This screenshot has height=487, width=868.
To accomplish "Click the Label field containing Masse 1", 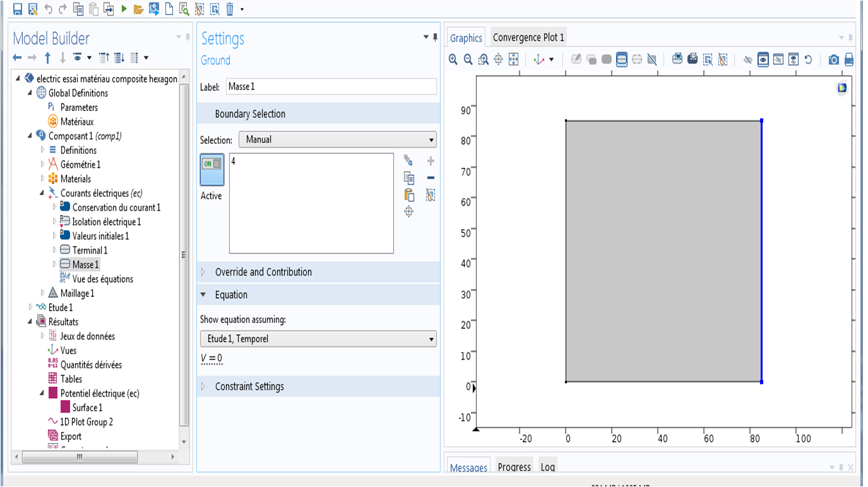I will (x=331, y=86).
